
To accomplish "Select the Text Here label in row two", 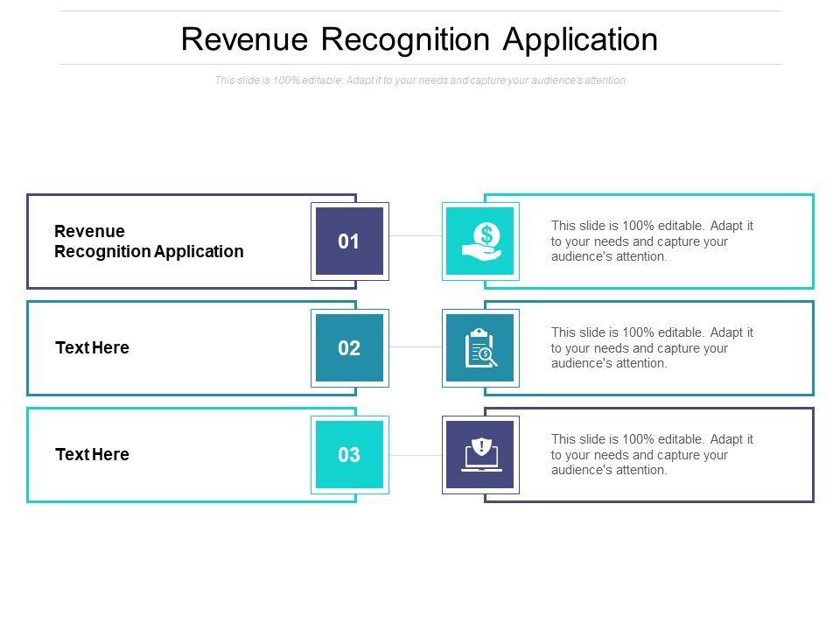I will click(92, 347).
